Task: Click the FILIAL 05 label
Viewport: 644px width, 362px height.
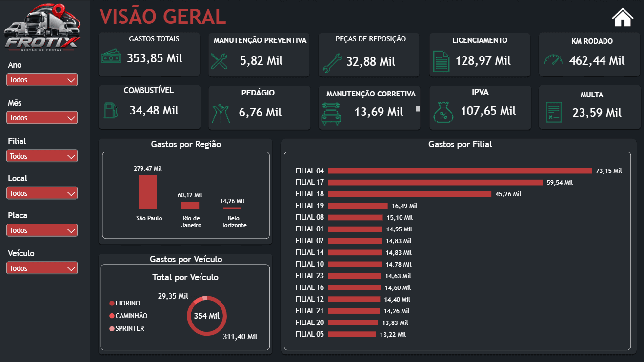Action: point(310,334)
